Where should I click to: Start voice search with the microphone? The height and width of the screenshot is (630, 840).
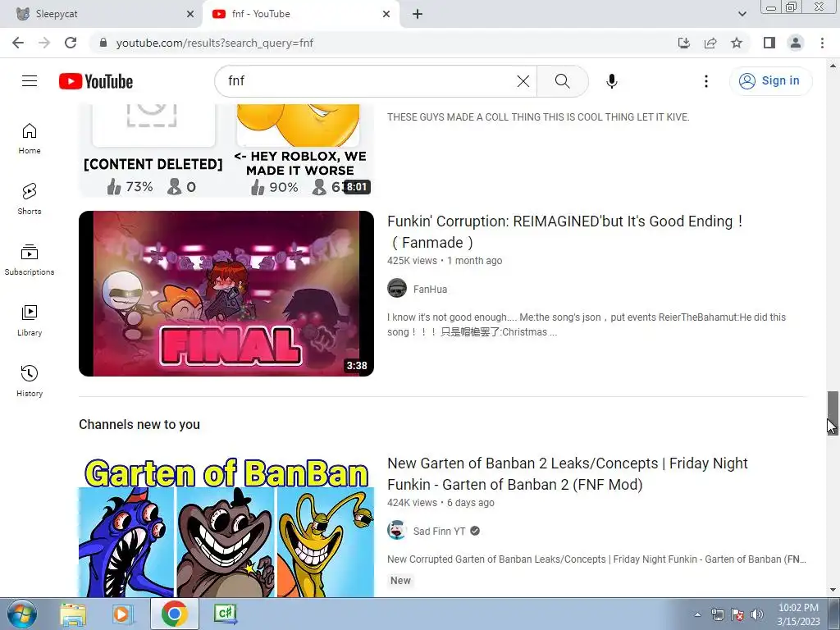pos(612,81)
